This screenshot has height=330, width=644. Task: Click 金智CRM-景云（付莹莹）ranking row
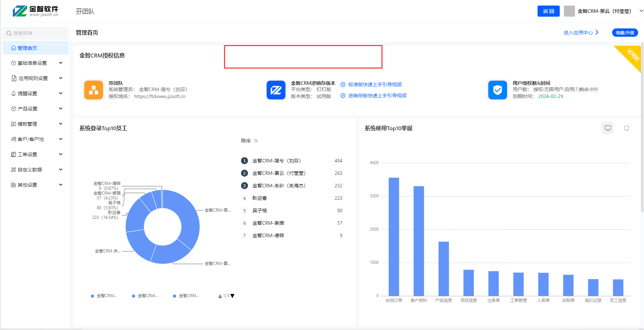point(292,173)
